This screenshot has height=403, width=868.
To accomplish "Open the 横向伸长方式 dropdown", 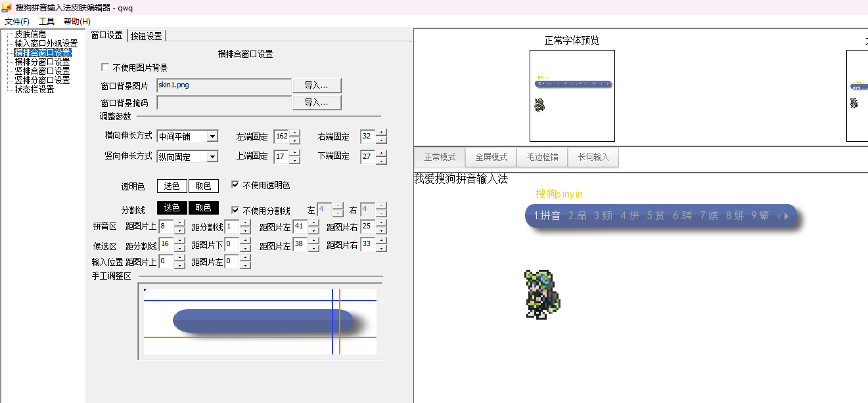I will tap(212, 137).
